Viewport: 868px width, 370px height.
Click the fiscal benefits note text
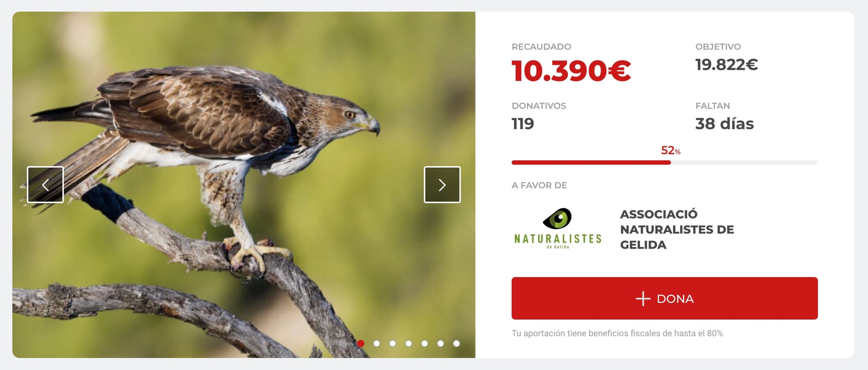617,334
